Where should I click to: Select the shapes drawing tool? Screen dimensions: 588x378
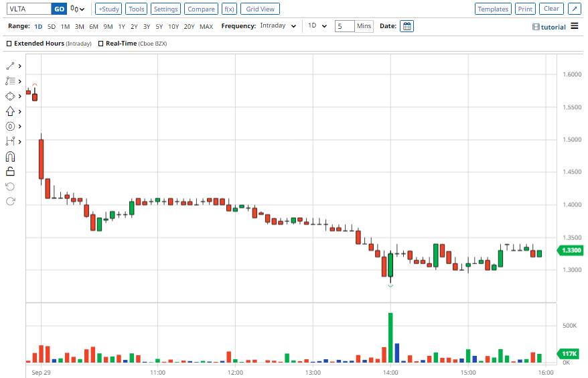pyautogui.click(x=10, y=96)
